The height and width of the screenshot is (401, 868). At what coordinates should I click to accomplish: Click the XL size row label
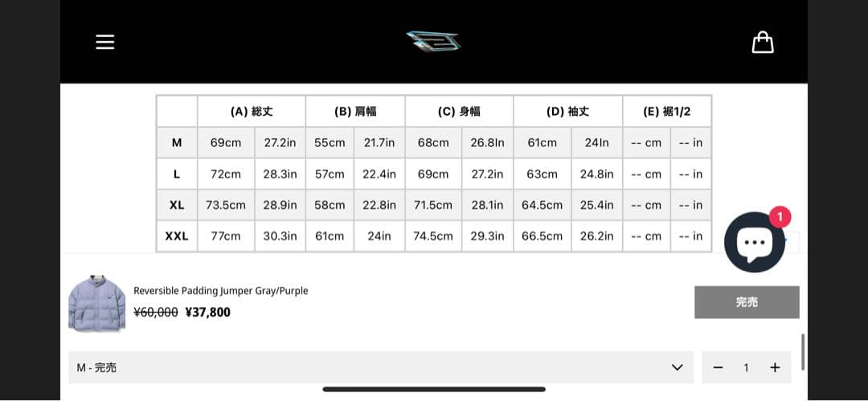point(177,205)
